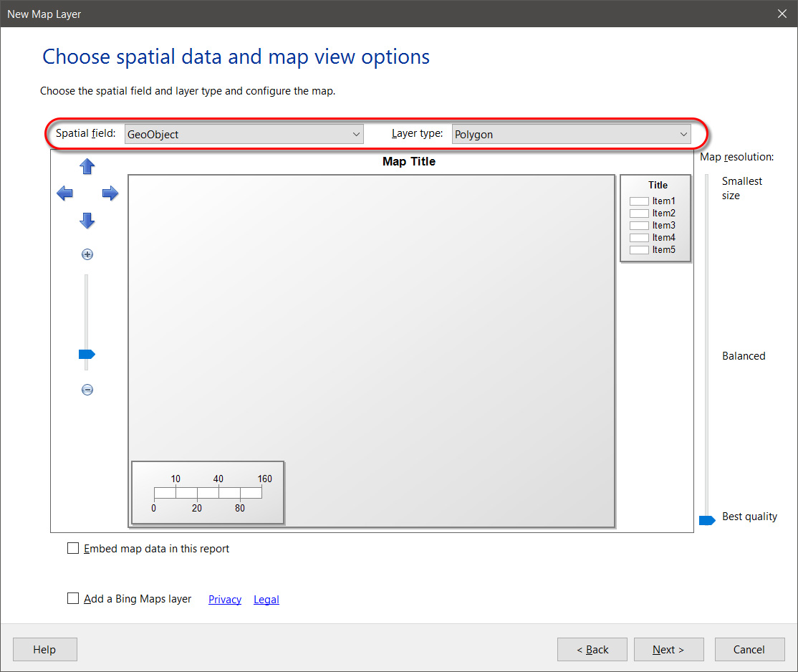The image size is (798, 672).
Task: Cancel the New Map Layer wizard
Action: point(749,650)
